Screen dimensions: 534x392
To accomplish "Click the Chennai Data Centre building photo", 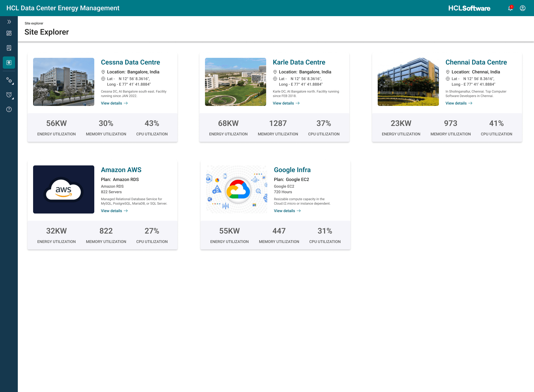I will coord(408,82).
